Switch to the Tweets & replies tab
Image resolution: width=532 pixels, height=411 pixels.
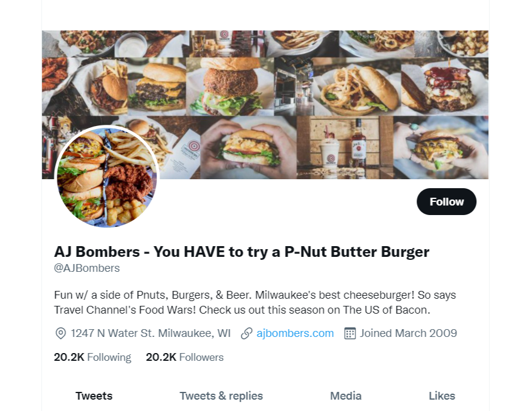coord(221,395)
